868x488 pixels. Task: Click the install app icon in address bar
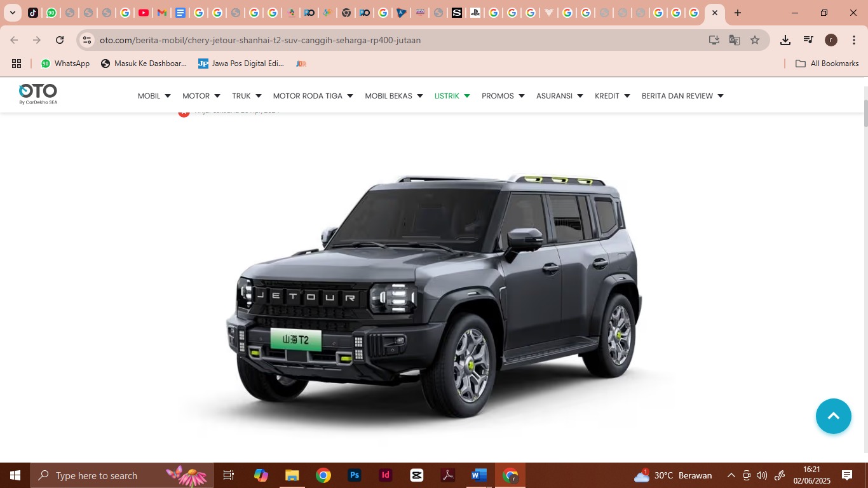click(x=714, y=40)
